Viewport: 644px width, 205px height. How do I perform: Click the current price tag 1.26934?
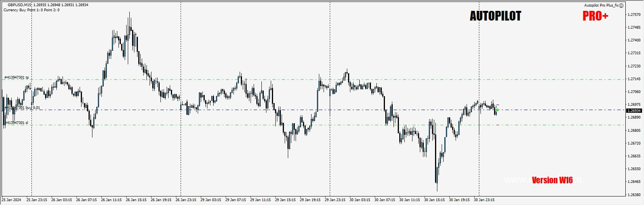pos(634,110)
